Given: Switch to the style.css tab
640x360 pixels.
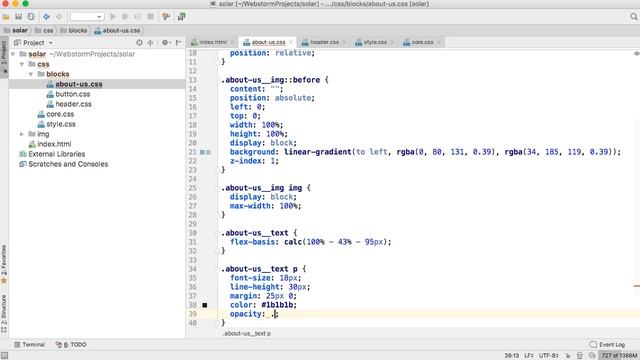Looking at the screenshot, I should tap(375, 42).
